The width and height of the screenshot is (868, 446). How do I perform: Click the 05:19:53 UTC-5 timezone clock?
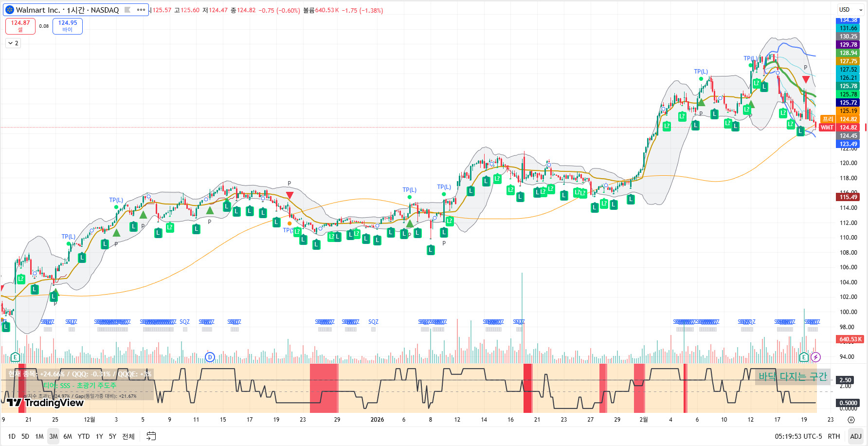798,436
